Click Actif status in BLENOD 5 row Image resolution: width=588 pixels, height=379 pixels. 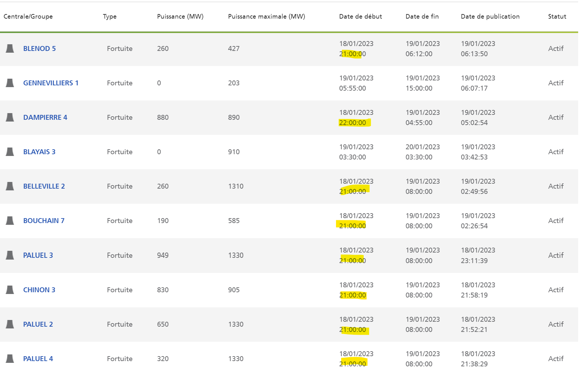click(556, 48)
